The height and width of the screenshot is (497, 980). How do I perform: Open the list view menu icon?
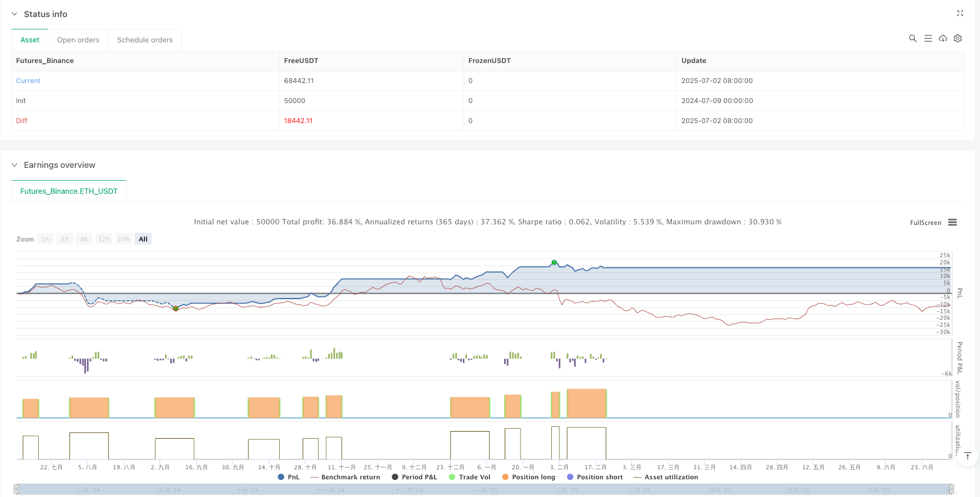point(928,38)
